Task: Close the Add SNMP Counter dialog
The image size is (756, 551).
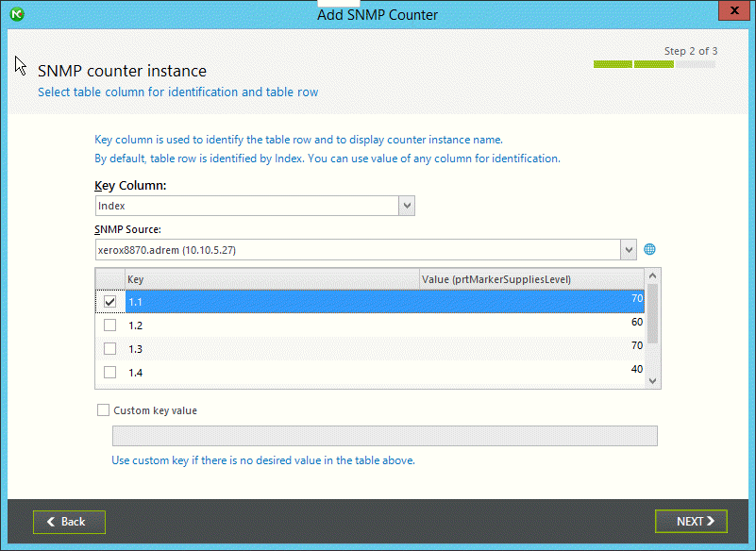Action: pyautogui.click(x=734, y=10)
